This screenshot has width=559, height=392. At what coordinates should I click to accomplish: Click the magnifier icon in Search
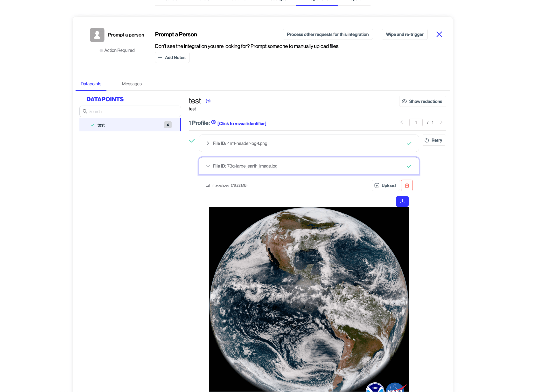(x=85, y=111)
